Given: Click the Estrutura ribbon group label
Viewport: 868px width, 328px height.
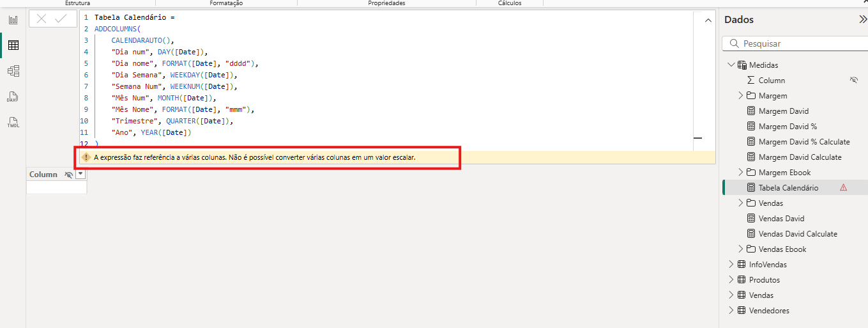Looking at the screenshot, I should [x=77, y=3].
